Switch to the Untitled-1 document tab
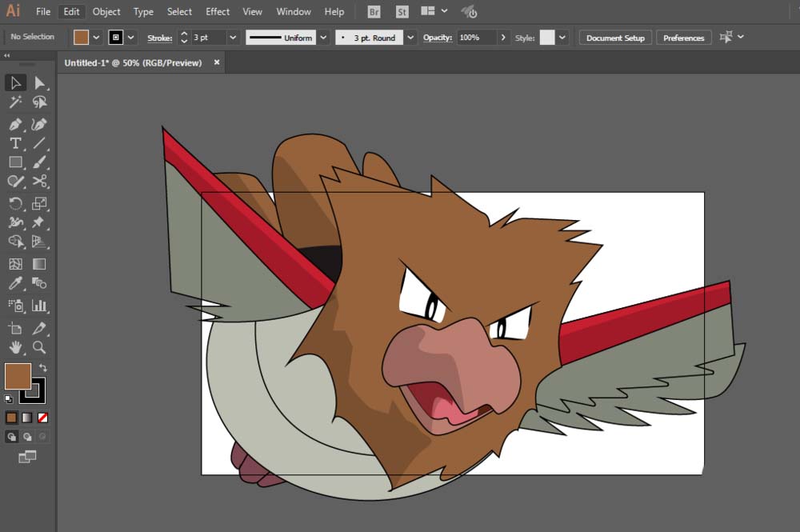Viewport: 800px width, 532px height. point(133,62)
